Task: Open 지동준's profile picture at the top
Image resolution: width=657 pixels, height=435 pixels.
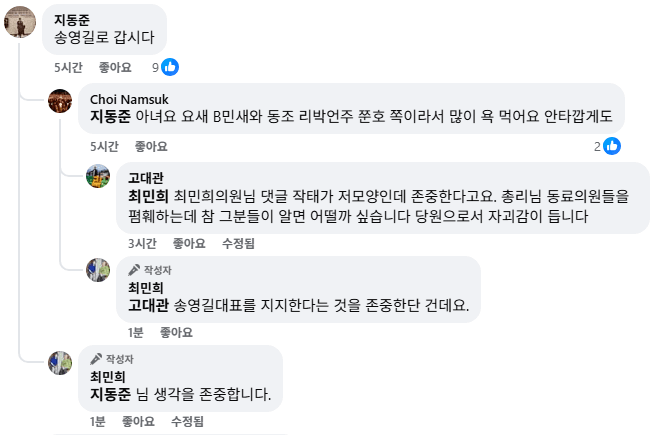Action: pyautogui.click(x=22, y=21)
